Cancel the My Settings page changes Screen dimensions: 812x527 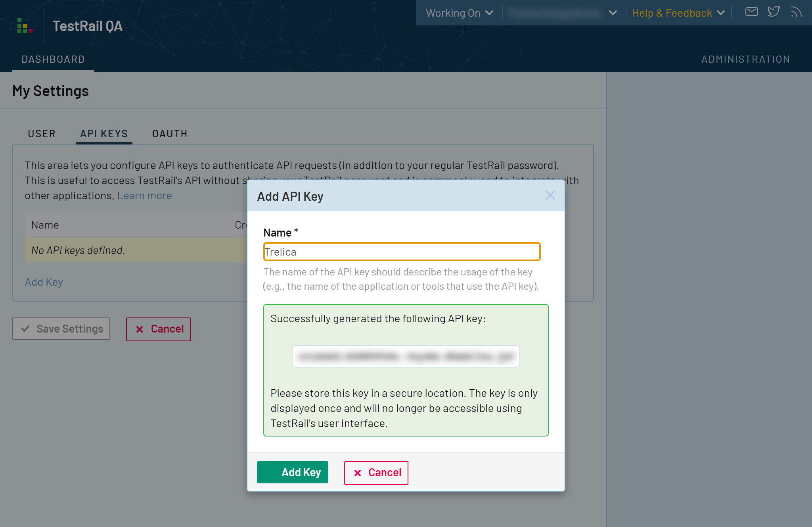pyautogui.click(x=159, y=329)
